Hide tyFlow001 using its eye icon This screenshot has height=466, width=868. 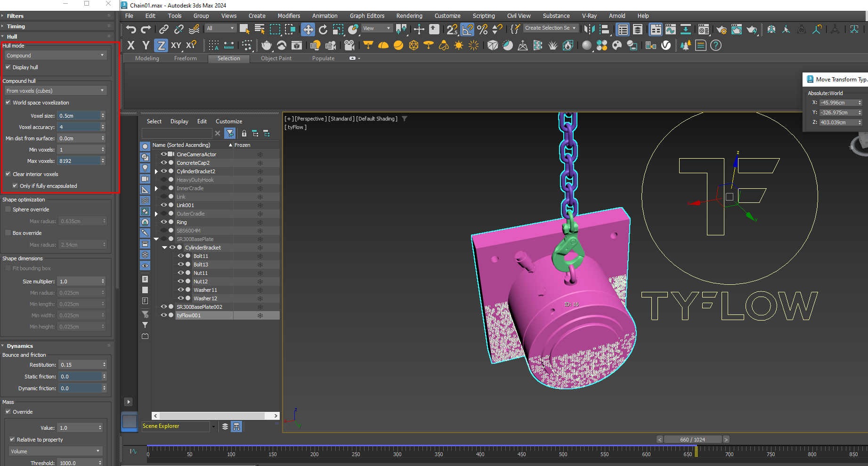(x=164, y=315)
